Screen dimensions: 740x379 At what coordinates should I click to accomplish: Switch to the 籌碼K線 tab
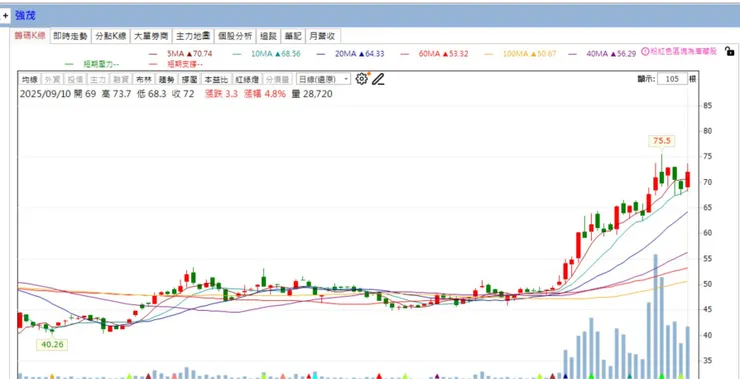pos(30,36)
